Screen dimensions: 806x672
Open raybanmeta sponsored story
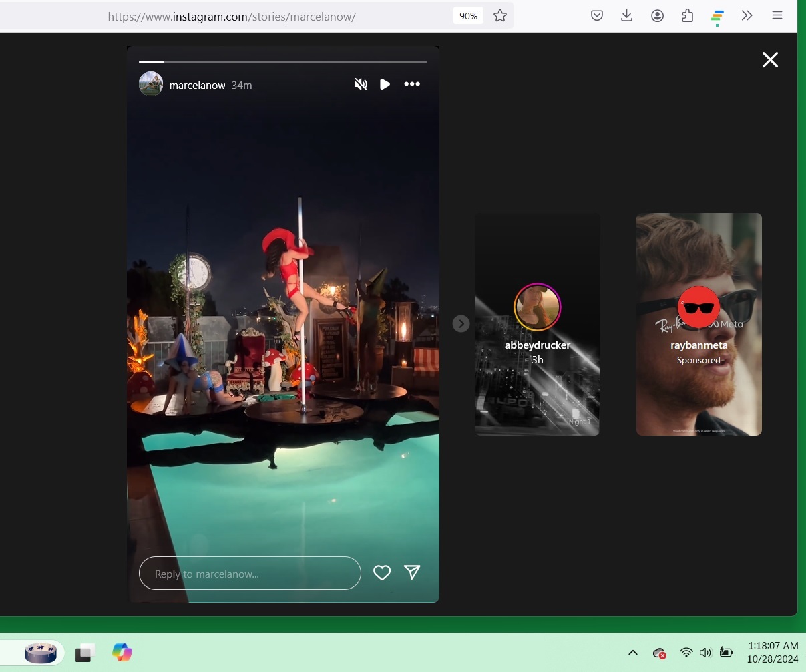pos(698,324)
